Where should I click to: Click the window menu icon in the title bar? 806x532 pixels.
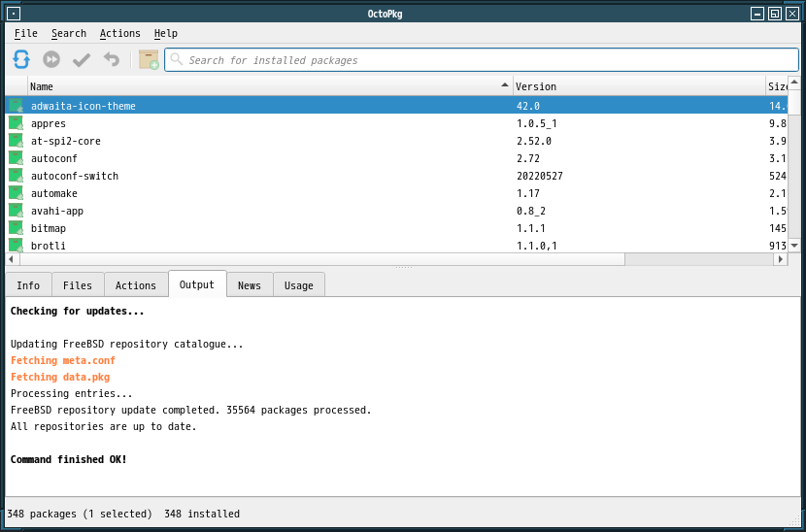13,14
